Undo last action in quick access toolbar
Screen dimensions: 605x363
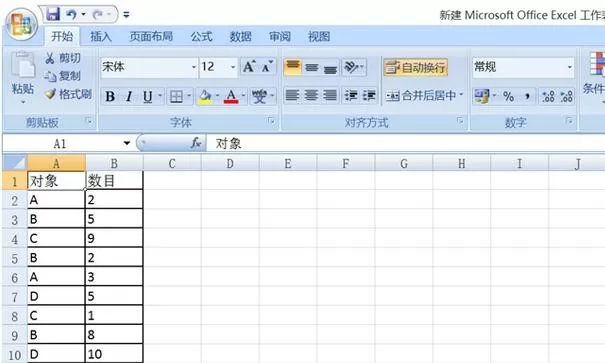pos(71,15)
